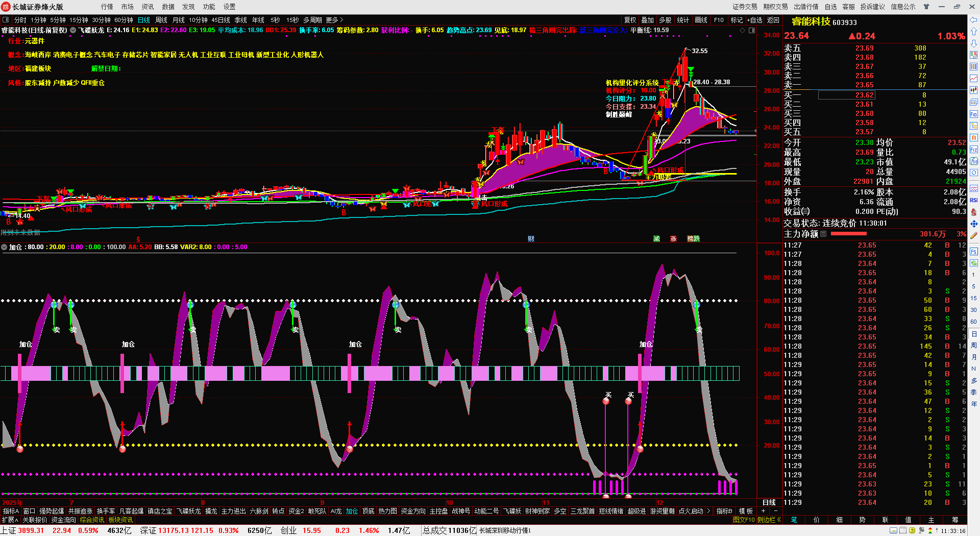Click the square panel icon at chart header right
Viewport: 980px width, 536px height.
(751, 30)
